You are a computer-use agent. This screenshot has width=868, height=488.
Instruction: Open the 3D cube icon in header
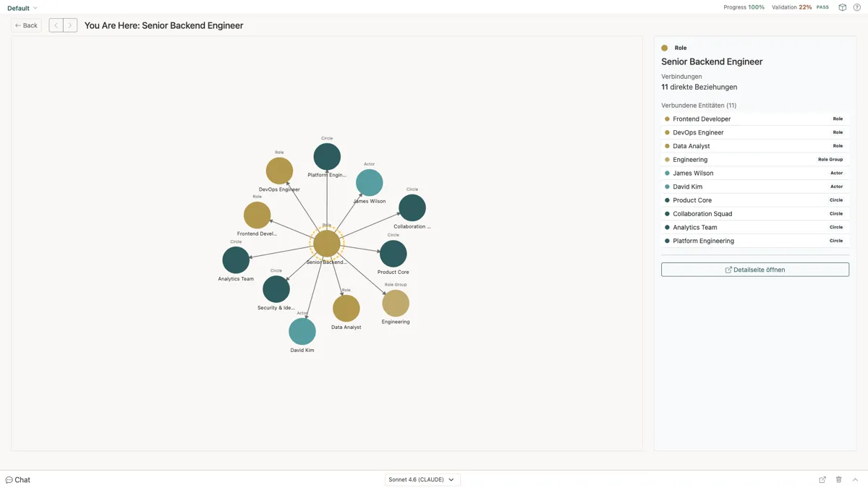[843, 7]
